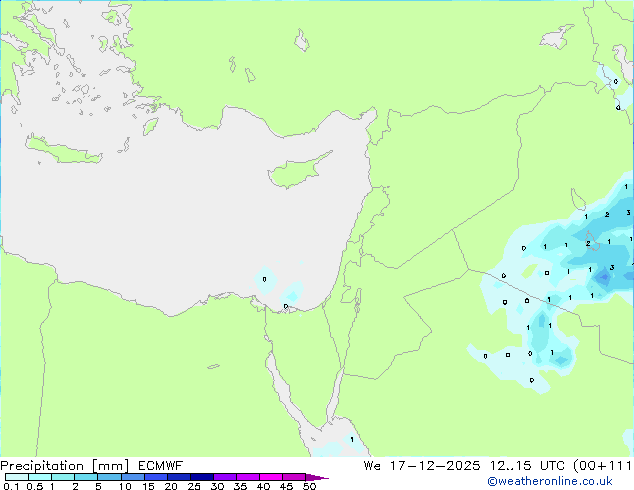Click the Cyprus island on the map
The width and height of the screenshot is (634, 490).
pos(297,171)
